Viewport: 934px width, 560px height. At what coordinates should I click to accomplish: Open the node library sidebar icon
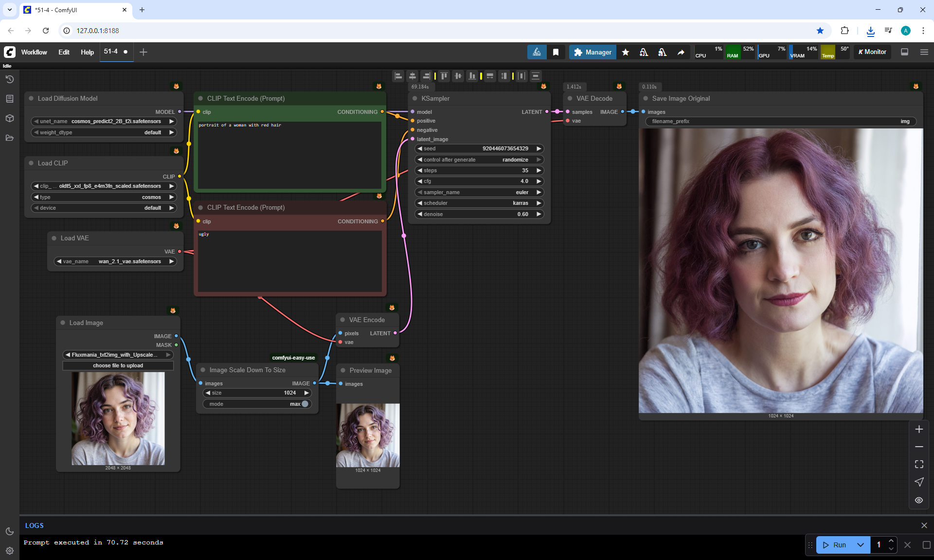pyautogui.click(x=9, y=99)
